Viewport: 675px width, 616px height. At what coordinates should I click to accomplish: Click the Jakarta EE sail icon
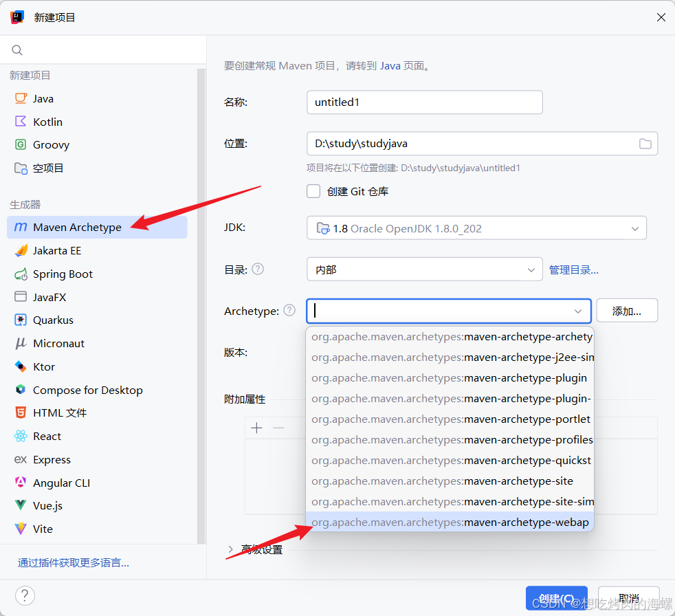[21, 250]
